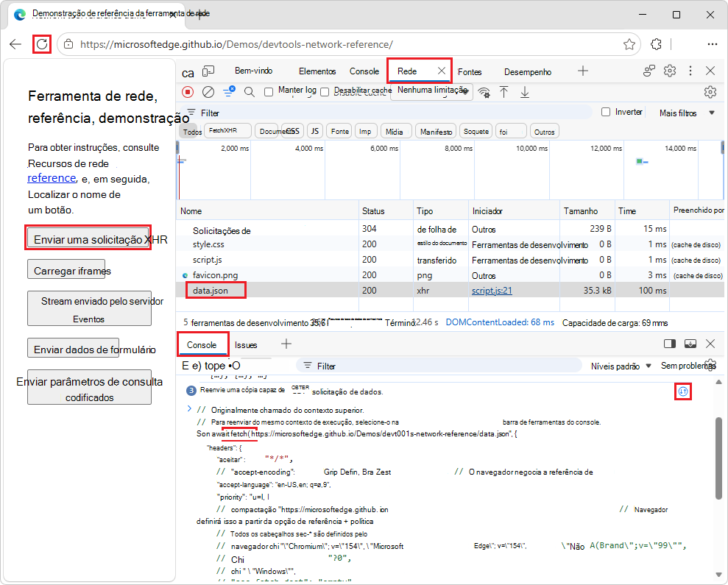Open DevTools settings gear in top bar
The width and height of the screenshot is (728, 585).
(x=670, y=71)
